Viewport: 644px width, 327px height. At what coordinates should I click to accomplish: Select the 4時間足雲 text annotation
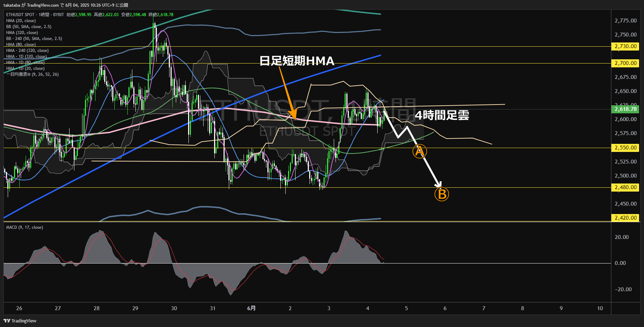coord(442,115)
